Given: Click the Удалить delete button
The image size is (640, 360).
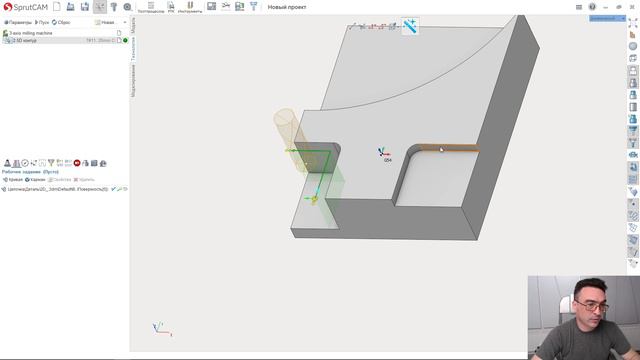Looking at the screenshot, I should (x=84, y=180).
